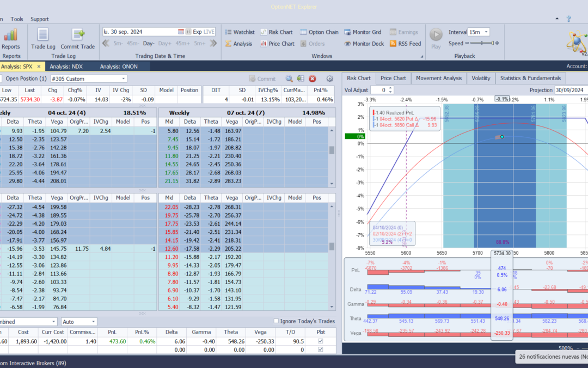
Task: Open the Monitor Dock window
Action: click(364, 44)
